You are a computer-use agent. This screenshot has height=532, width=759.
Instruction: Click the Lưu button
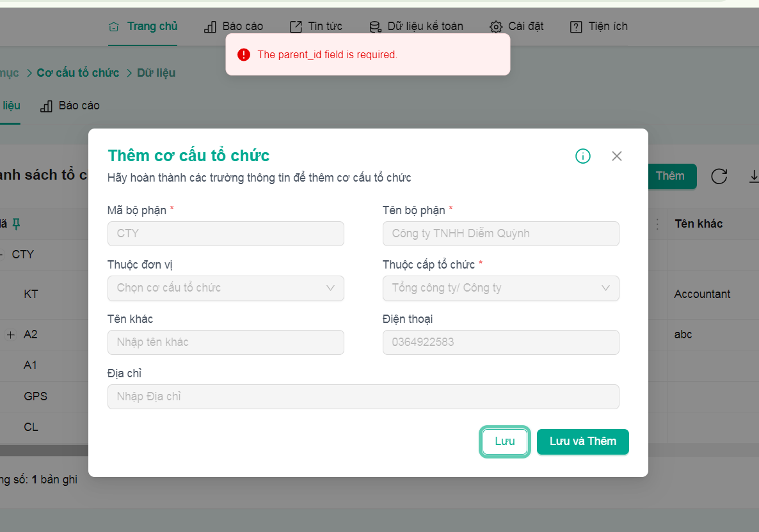(505, 442)
